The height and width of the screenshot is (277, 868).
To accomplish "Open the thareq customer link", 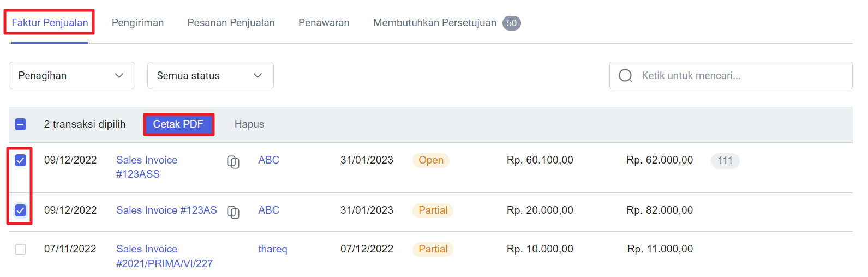I will click(273, 249).
